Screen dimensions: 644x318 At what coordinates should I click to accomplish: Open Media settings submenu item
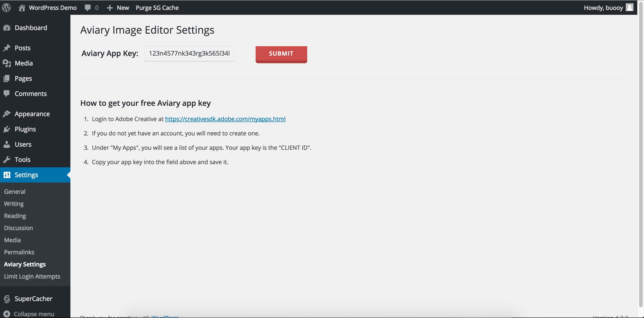point(12,240)
